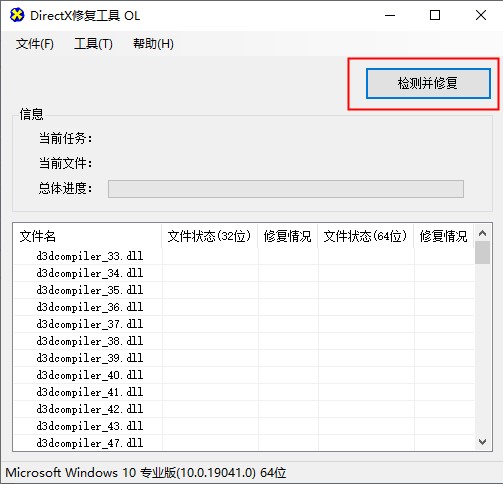Open the 工具(T) menu
503x484 pixels.
[93, 44]
